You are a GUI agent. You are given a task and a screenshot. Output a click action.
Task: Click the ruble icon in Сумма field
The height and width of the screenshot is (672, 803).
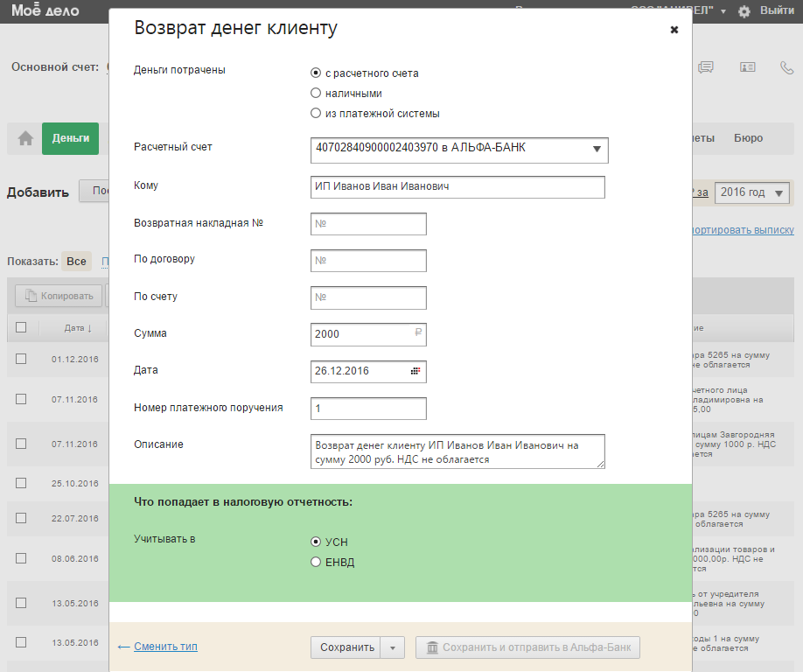coord(417,333)
